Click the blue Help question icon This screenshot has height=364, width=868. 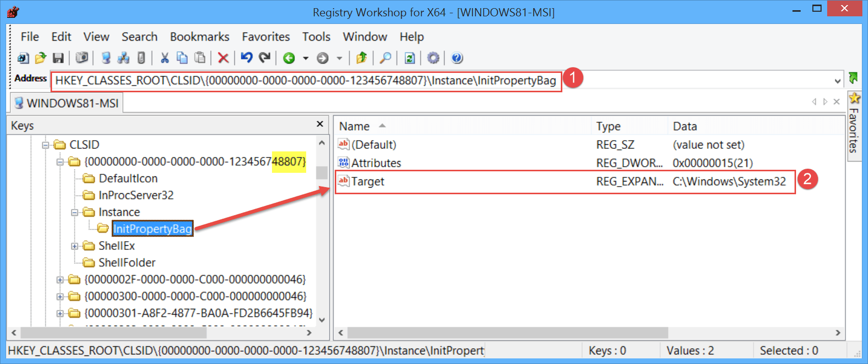[457, 58]
